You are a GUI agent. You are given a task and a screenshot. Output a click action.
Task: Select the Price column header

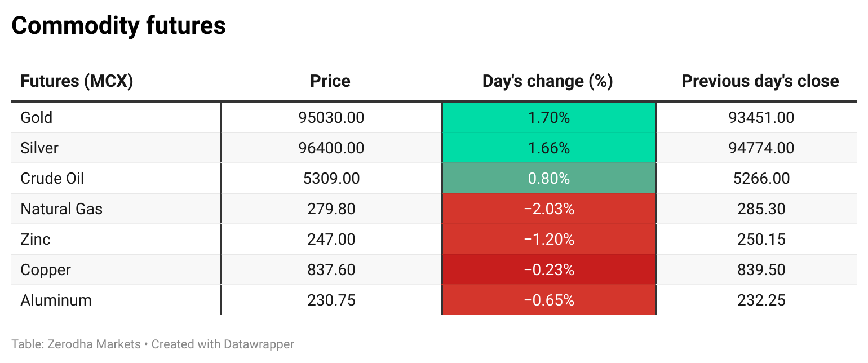(x=330, y=81)
